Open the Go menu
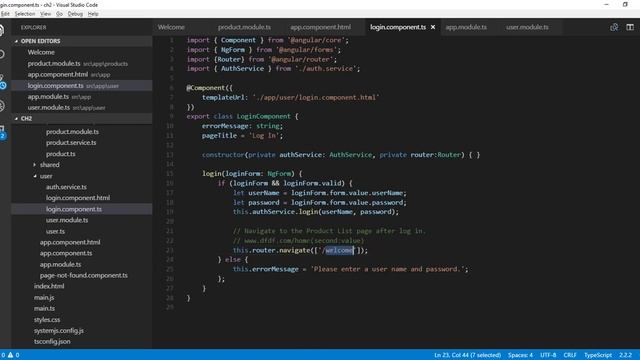The image size is (640, 360). coord(59,14)
